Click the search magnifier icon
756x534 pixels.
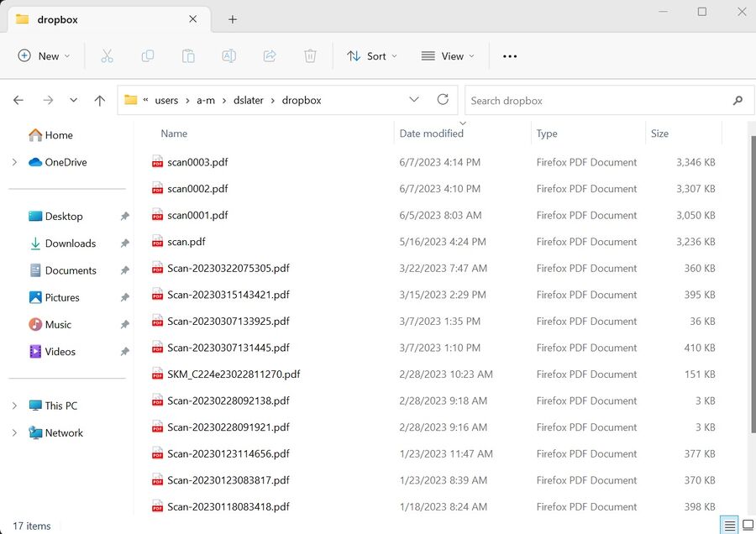[738, 100]
